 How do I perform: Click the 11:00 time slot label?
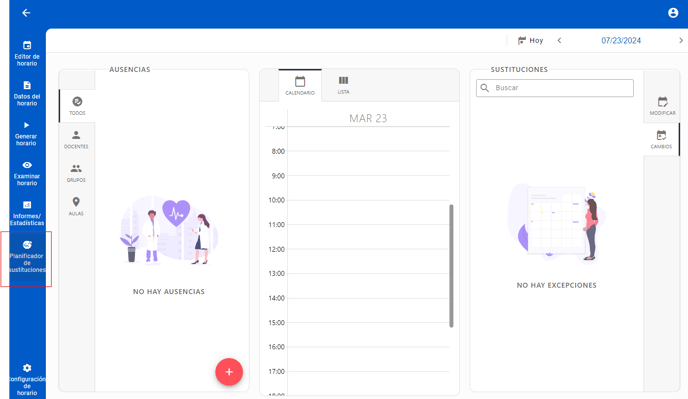point(276,225)
